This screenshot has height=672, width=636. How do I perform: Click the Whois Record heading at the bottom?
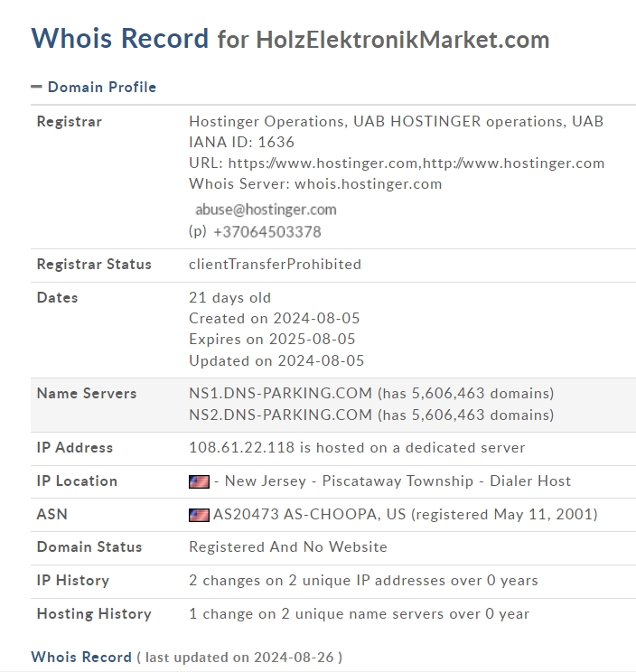click(x=81, y=658)
